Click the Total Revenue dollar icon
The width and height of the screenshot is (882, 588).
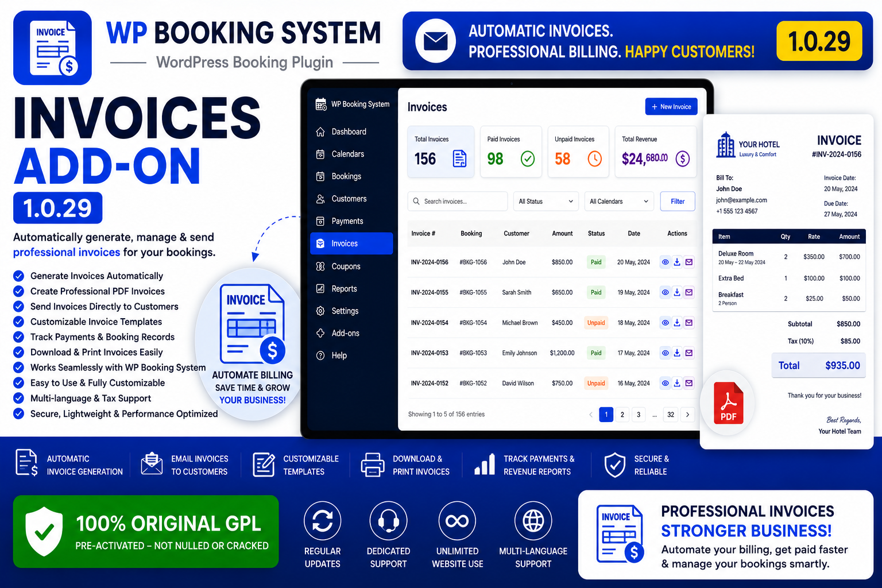point(682,158)
